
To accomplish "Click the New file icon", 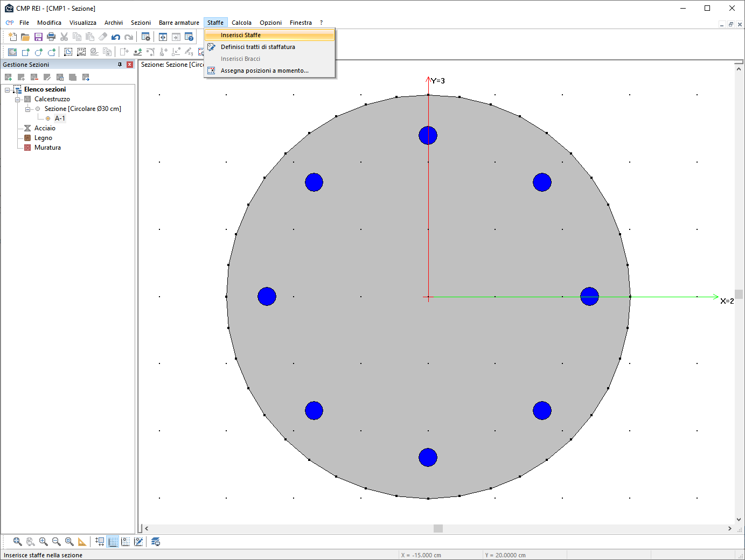I will pos(12,37).
